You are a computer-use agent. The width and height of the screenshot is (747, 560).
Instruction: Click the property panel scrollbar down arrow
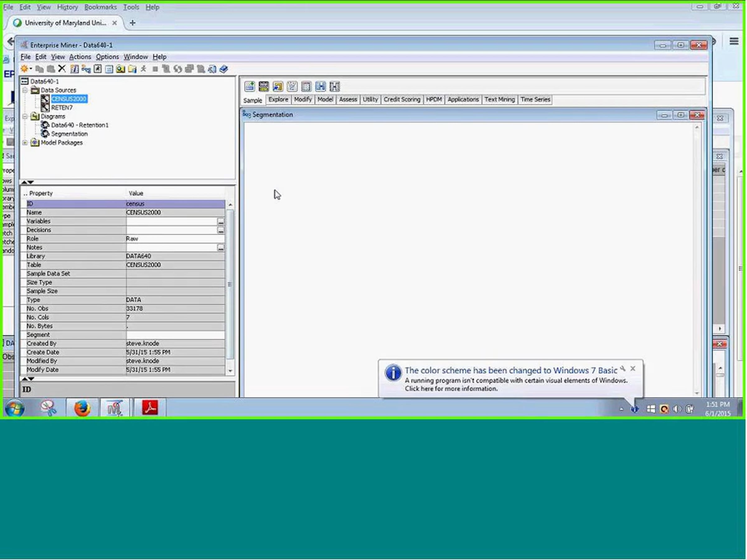coord(230,371)
